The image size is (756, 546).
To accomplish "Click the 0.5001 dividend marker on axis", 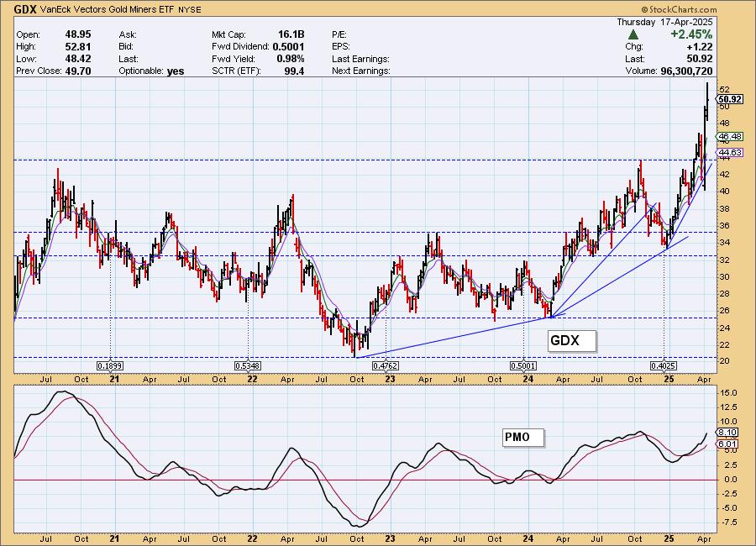I will (x=523, y=365).
